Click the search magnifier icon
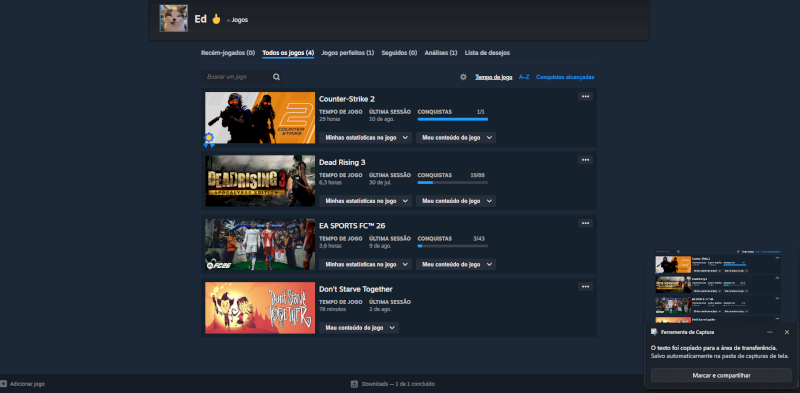The height and width of the screenshot is (393, 800). [276, 77]
